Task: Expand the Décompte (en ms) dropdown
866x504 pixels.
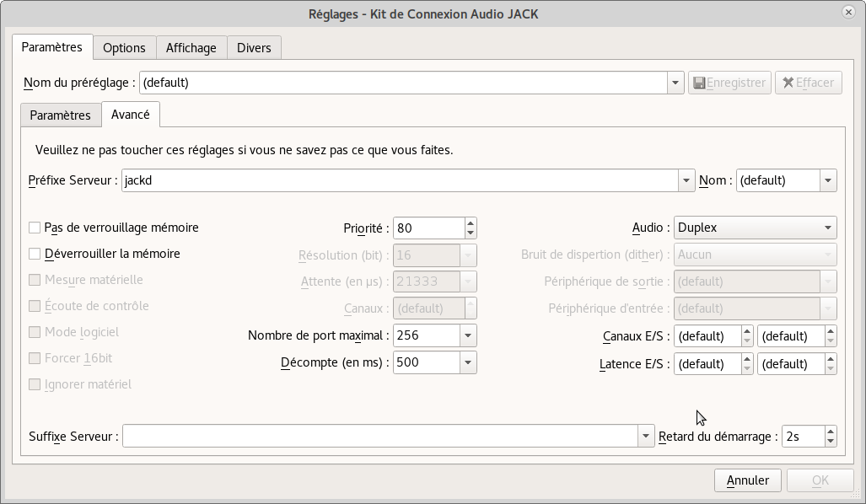Action: pyautogui.click(x=468, y=362)
